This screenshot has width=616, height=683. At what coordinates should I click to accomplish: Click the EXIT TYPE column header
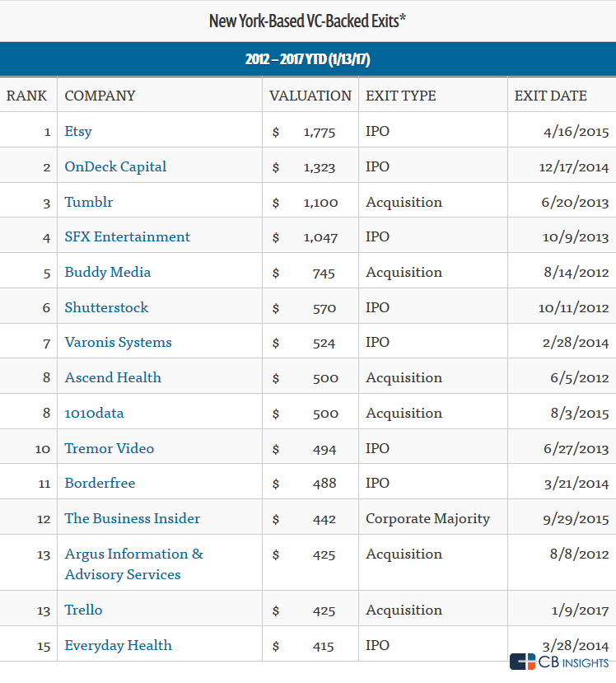click(x=400, y=96)
